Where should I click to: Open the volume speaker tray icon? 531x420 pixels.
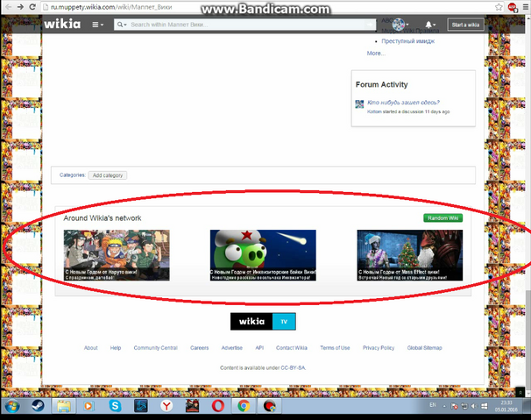coord(474,406)
